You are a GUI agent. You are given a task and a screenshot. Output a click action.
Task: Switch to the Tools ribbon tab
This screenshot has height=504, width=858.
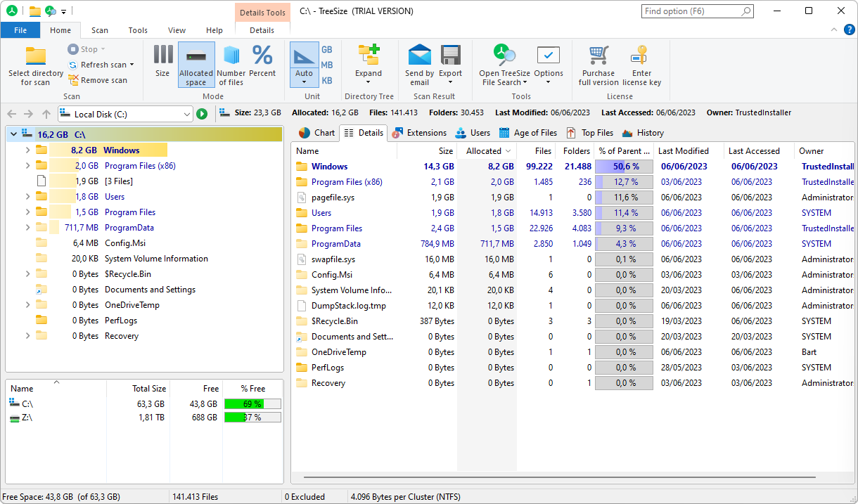coord(138,30)
